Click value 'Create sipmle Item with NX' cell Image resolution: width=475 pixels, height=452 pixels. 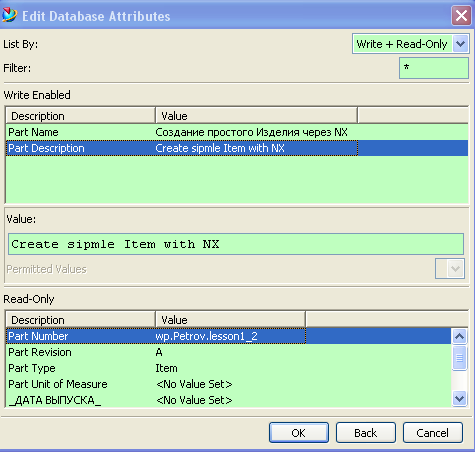(x=220, y=148)
